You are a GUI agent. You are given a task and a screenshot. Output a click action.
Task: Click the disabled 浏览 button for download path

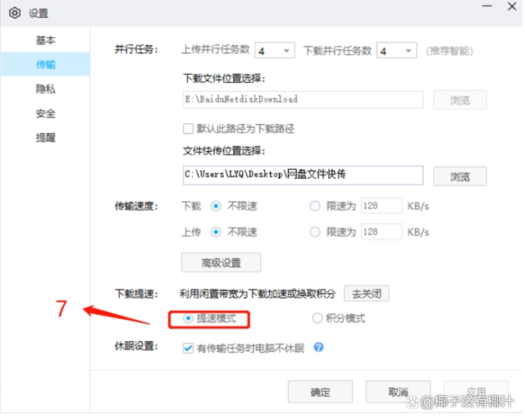click(459, 100)
